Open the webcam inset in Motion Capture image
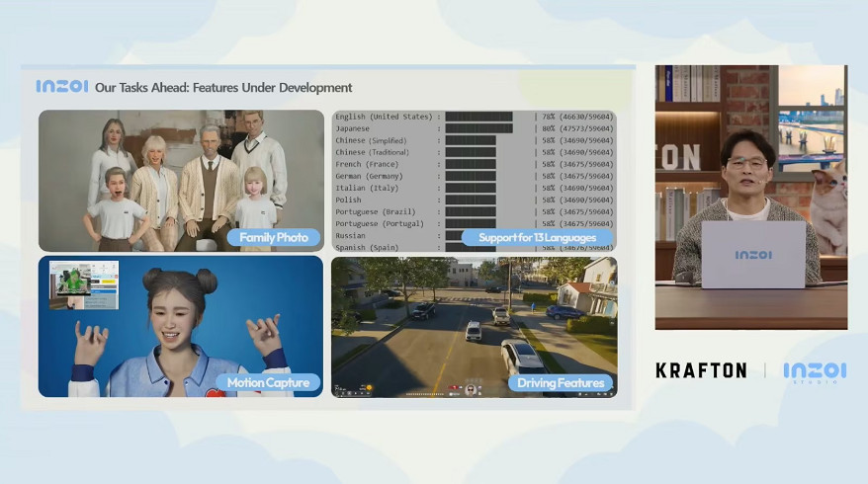Viewport: 868px width, 484px height. [84, 284]
